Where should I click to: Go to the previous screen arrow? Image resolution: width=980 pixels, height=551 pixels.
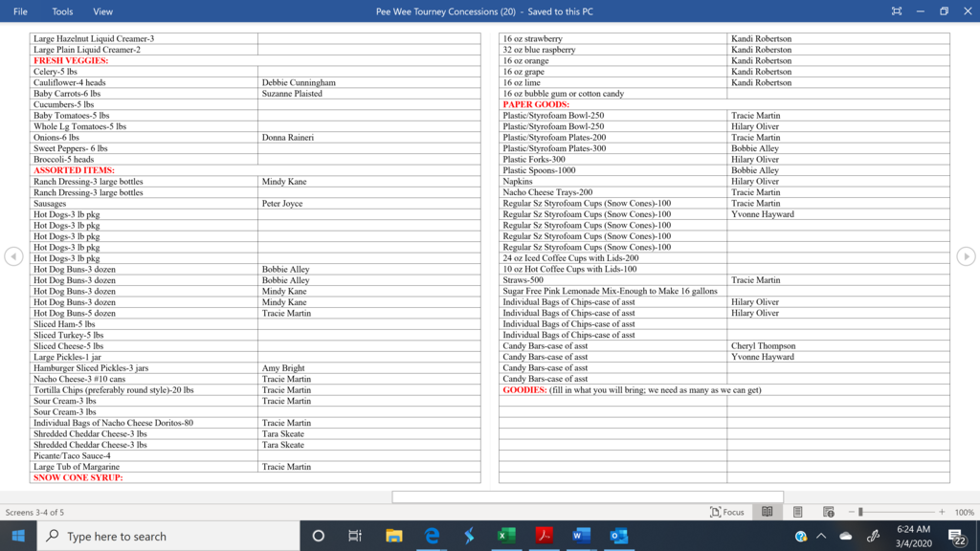(13, 256)
